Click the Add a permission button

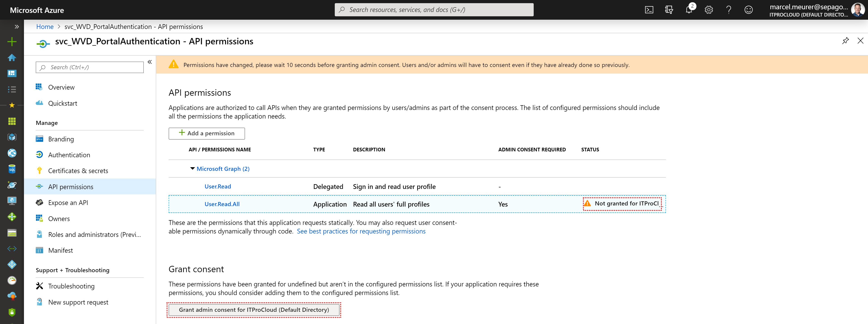coord(207,133)
